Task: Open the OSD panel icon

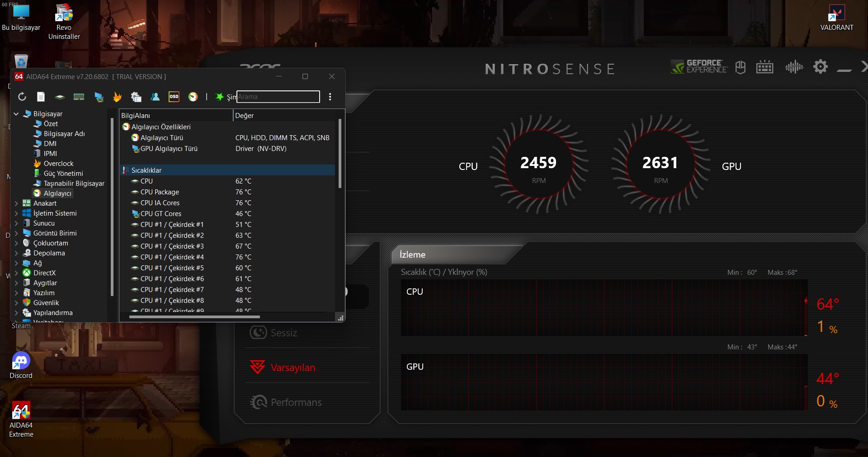Action: click(174, 97)
